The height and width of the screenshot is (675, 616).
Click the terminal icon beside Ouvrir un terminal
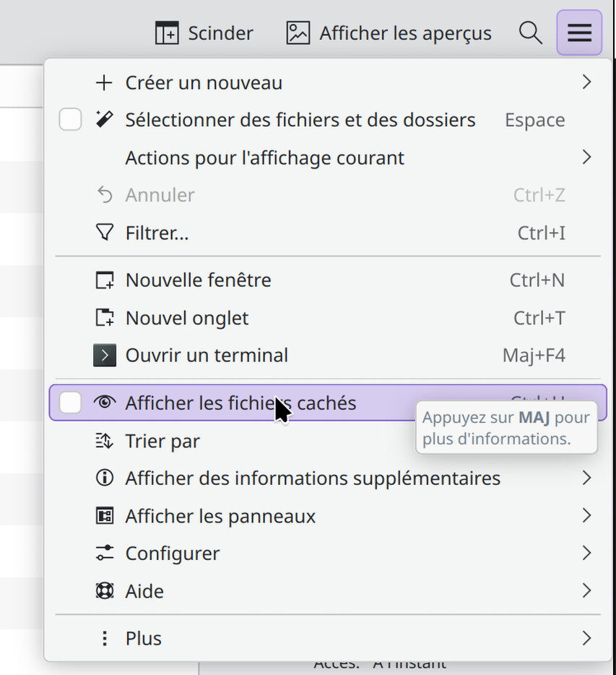[x=105, y=355]
